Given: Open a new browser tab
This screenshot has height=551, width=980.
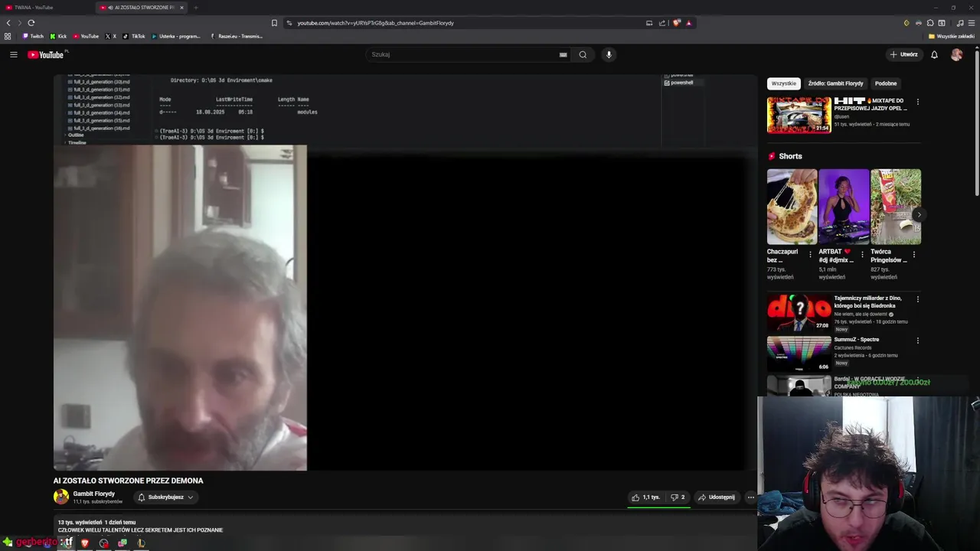Looking at the screenshot, I should coord(196,8).
